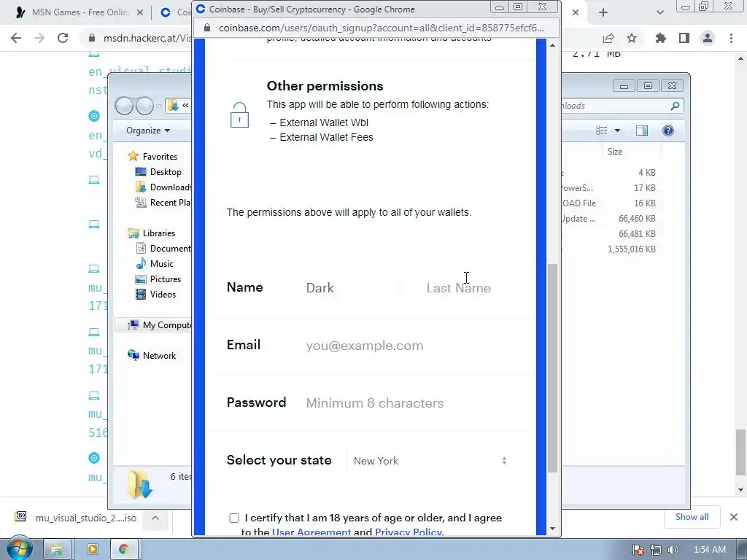Open the mu_visual_studio iso download item
The width and height of the screenshot is (747, 560).
pos(76,518)
